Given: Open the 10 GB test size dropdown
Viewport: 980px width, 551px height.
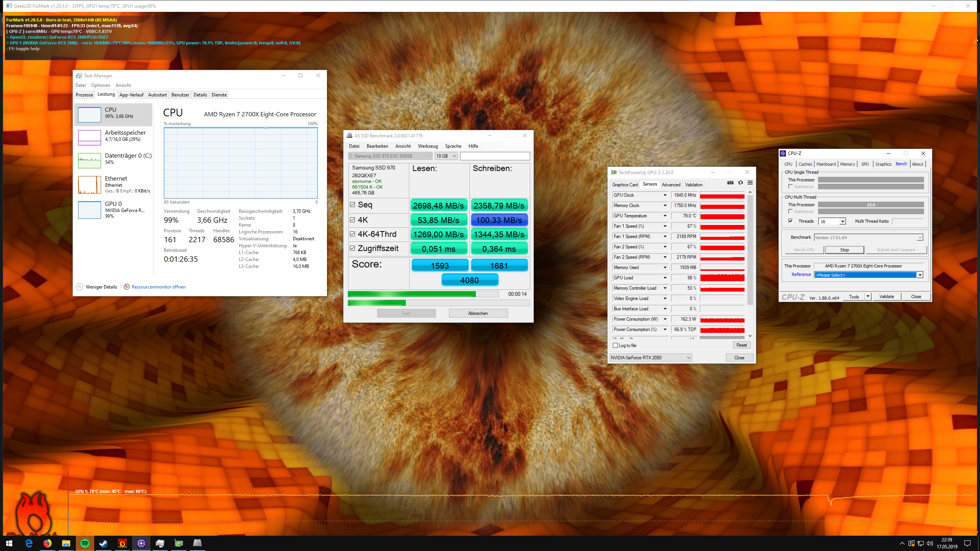Looking at the screenshot, I should point(446,156).
